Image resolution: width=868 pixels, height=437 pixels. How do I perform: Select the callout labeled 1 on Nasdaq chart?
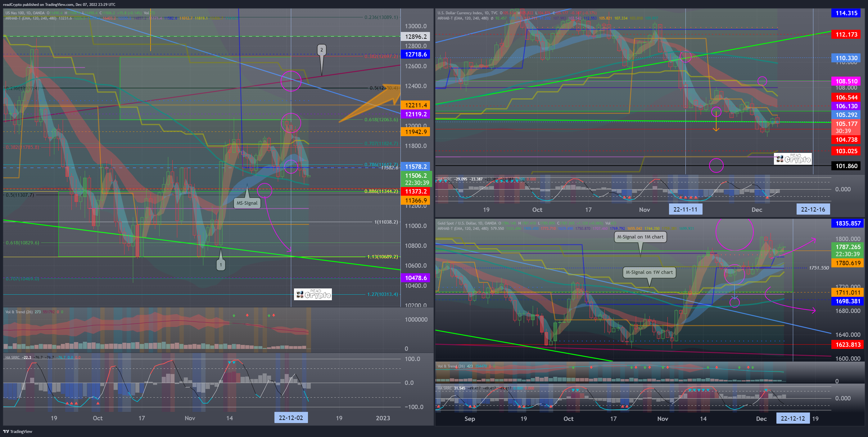coord(221,265)
